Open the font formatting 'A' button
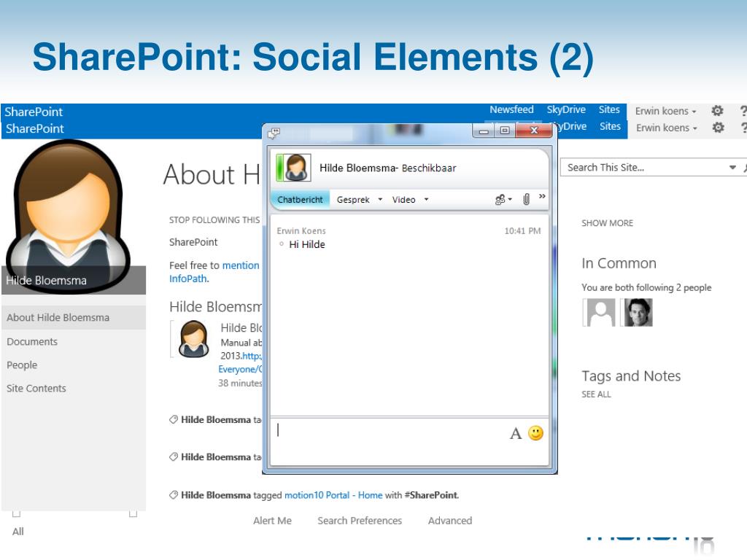 coord(516,434)
